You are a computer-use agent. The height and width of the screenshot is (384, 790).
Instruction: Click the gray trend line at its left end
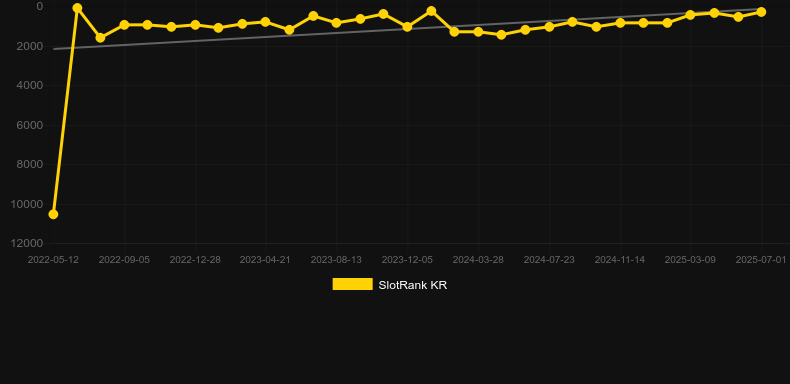[x=55, y=48]
